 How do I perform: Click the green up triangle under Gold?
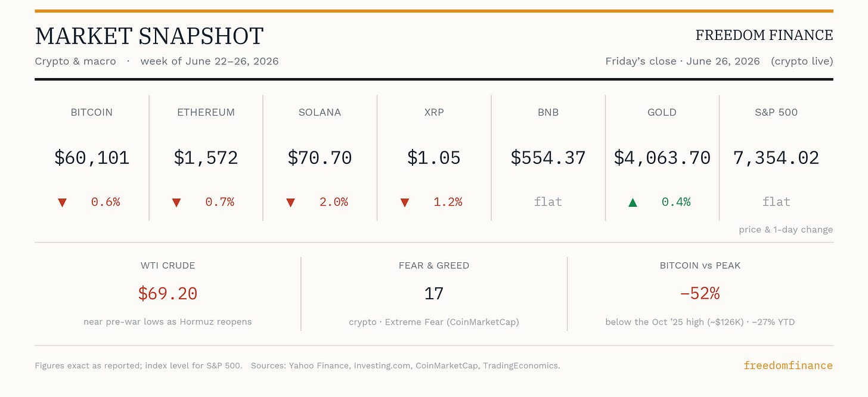click(633, 203)
